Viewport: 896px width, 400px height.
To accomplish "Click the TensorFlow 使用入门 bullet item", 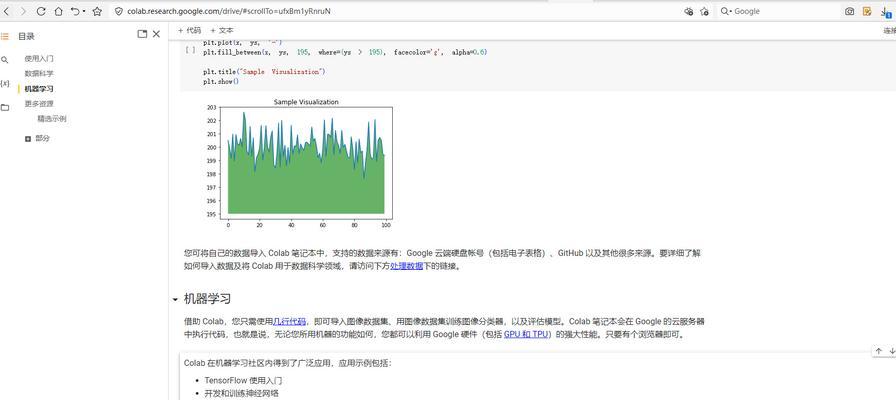I will pyautogui.click(x=243, y=381).
